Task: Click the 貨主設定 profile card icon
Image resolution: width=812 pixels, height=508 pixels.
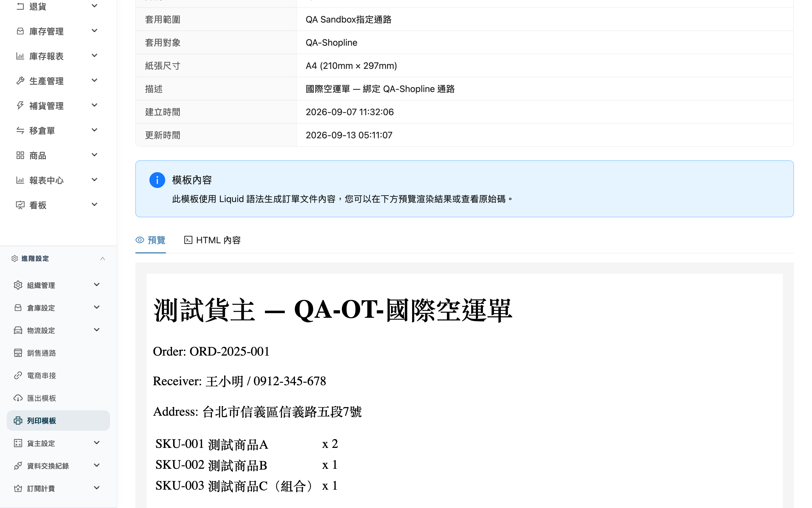Action: click(x=18, y=443)
